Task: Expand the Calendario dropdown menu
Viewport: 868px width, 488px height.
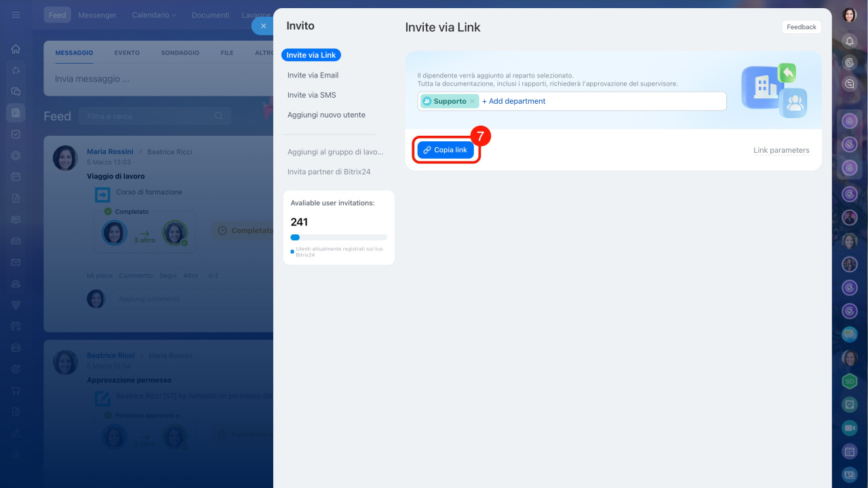Action: tap(154, 15)
